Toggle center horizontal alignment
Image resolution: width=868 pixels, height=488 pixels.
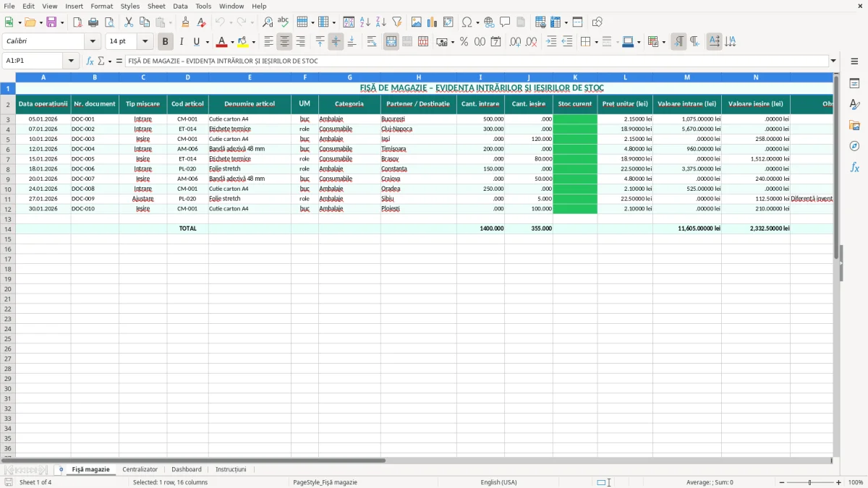pos(285,42)
